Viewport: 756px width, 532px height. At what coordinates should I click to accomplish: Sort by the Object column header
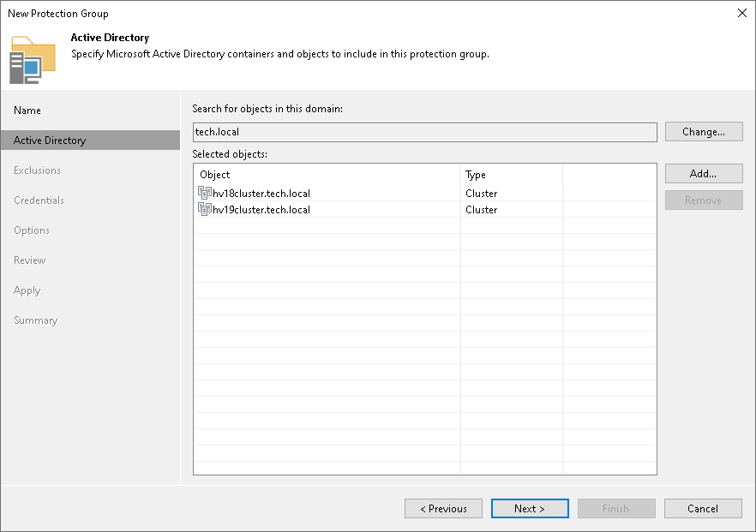[x=327, y=175]
